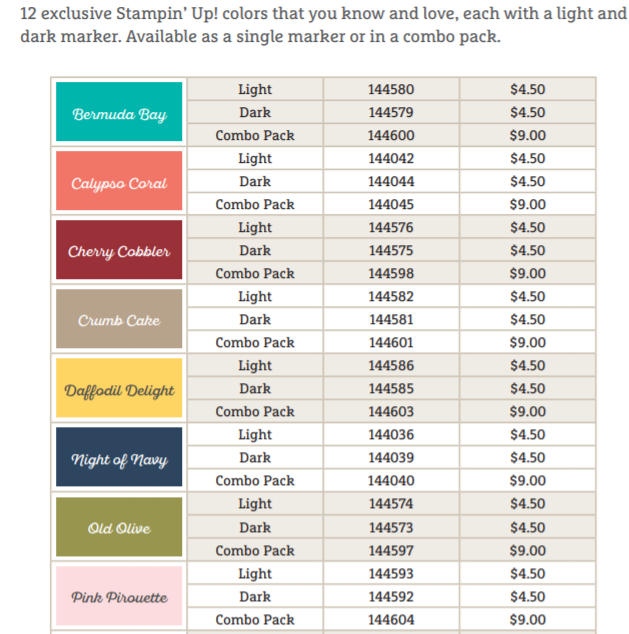
Task: Click Daffodil Delight Dark item 144585
Action: 390,389
